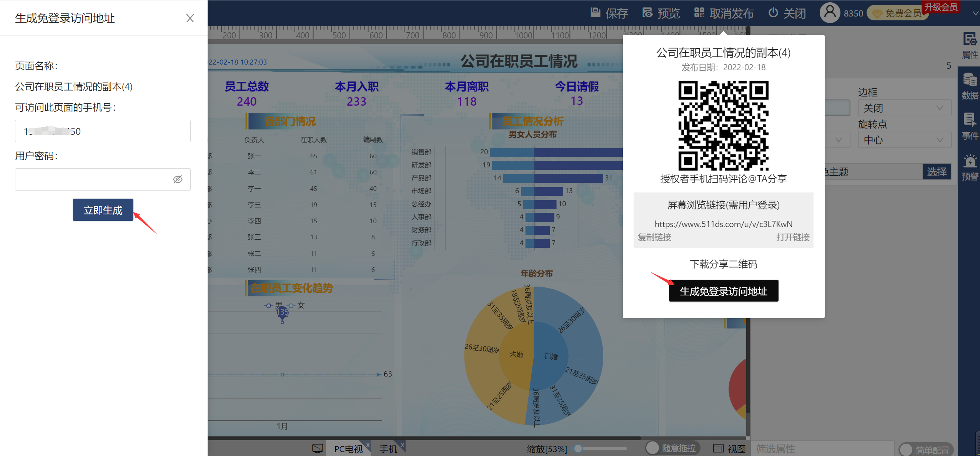
Task: Click 关闭 power icon in toolbar
Action: tap(773, 13)
